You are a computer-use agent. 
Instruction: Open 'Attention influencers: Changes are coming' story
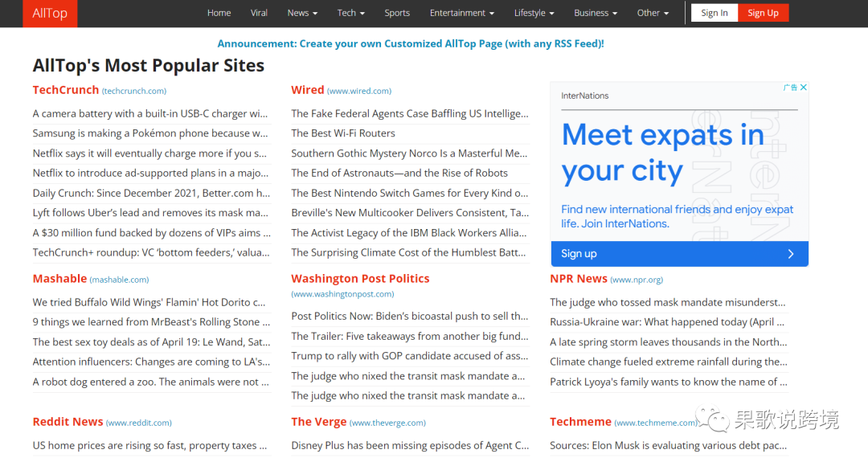pyautogui.click(x=151, y=362)
